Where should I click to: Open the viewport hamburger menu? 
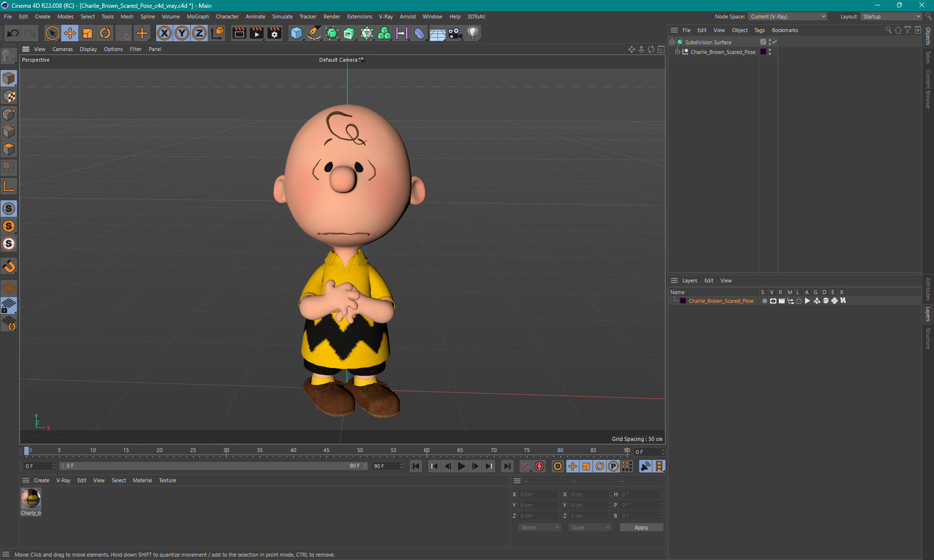tap(26, 49)
